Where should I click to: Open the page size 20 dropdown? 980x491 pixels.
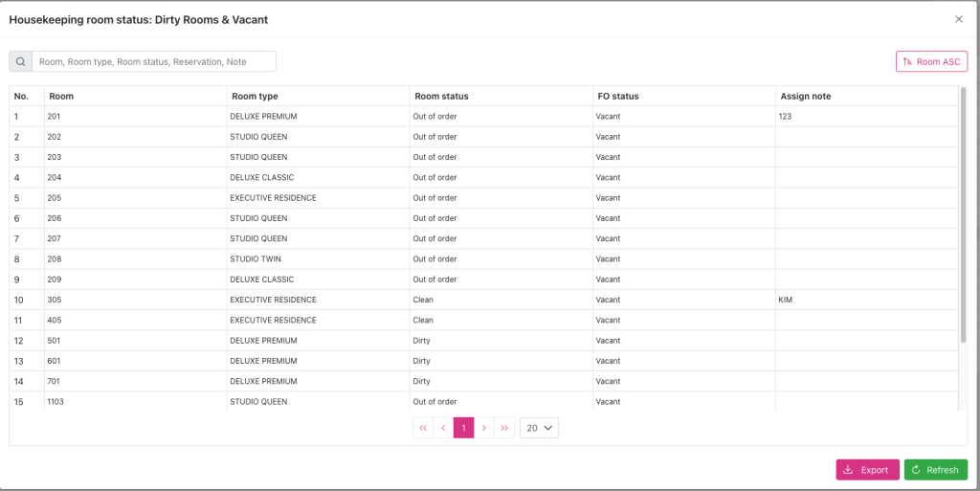pos(539,429)
